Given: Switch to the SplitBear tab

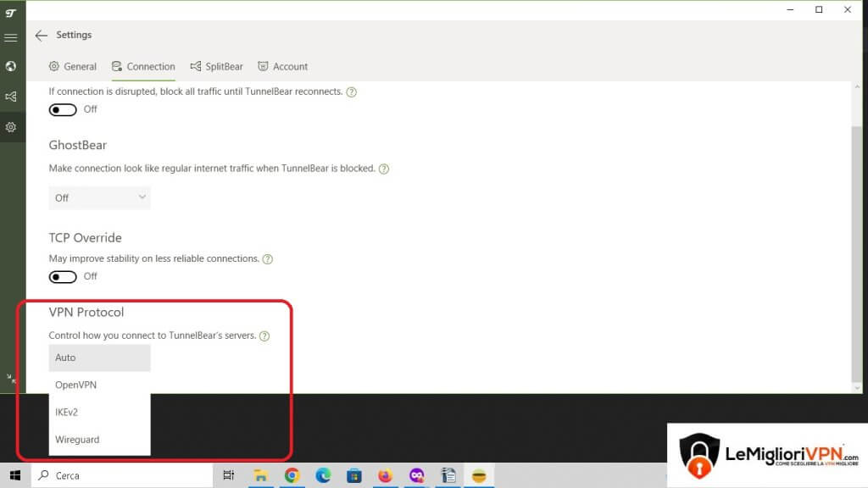Looking at the screenshot, I should click(x=216, y=66).
